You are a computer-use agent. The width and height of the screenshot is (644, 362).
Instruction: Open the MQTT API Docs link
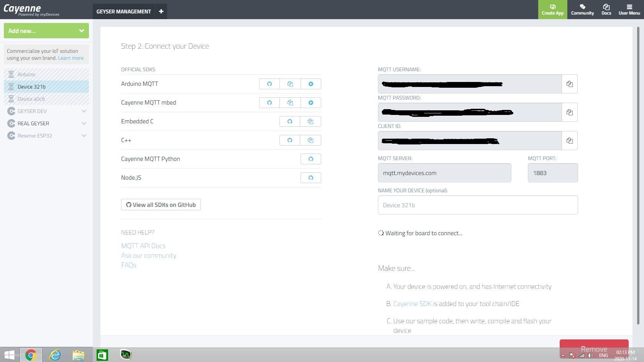pos(143,246)
